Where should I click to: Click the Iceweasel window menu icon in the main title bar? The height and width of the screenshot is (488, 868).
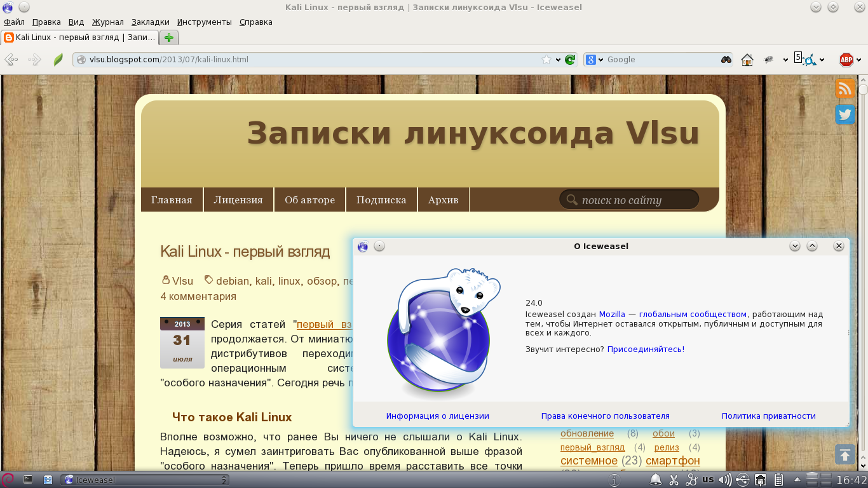coord(8,8)
